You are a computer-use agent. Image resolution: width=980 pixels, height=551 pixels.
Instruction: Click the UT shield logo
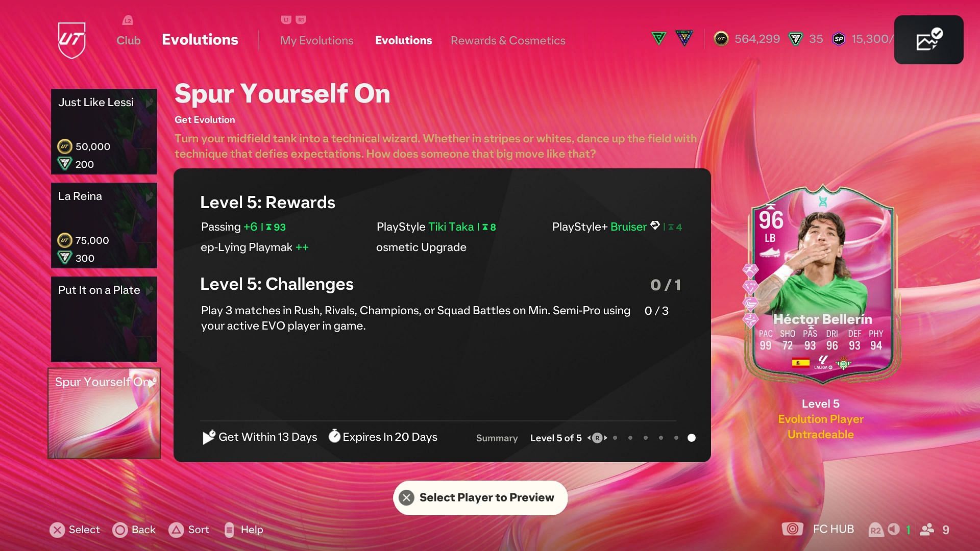(x=71, y=40)
